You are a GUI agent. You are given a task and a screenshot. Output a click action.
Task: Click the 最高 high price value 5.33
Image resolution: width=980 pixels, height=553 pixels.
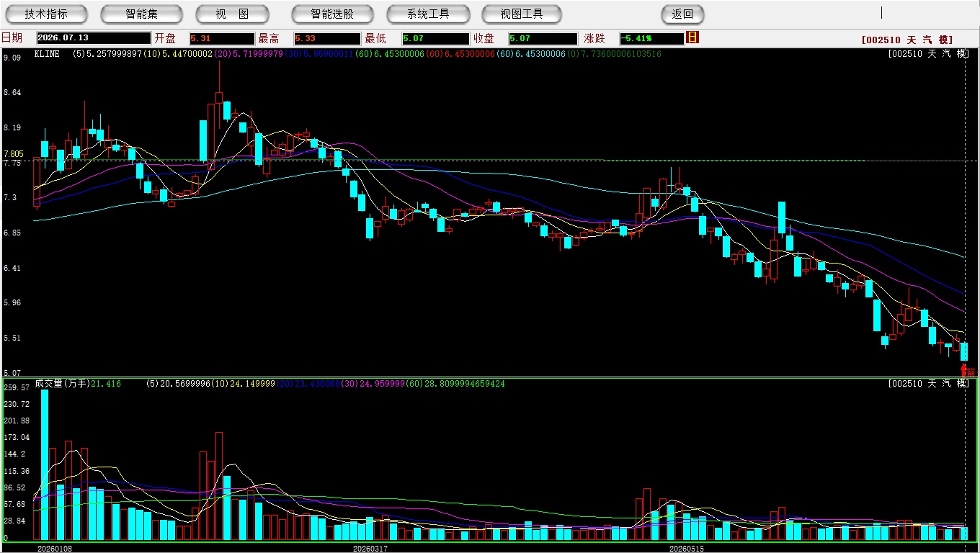click(x=327, y=39)
